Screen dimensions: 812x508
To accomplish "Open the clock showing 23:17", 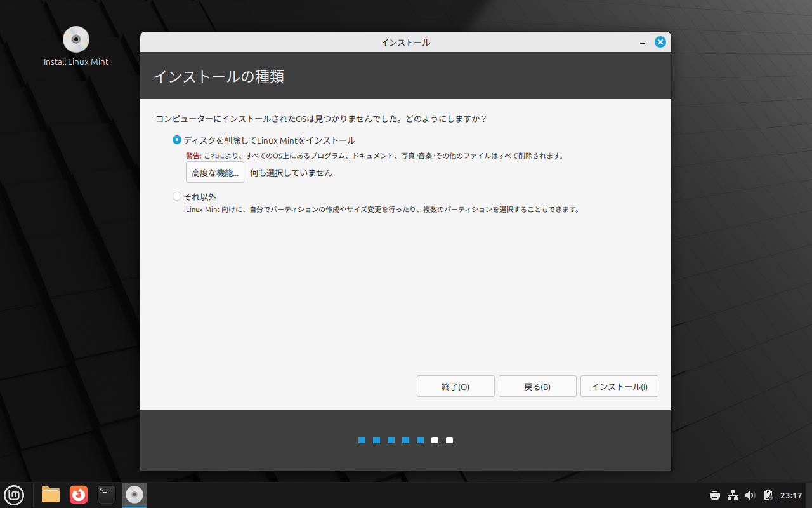I will [791, 495].
